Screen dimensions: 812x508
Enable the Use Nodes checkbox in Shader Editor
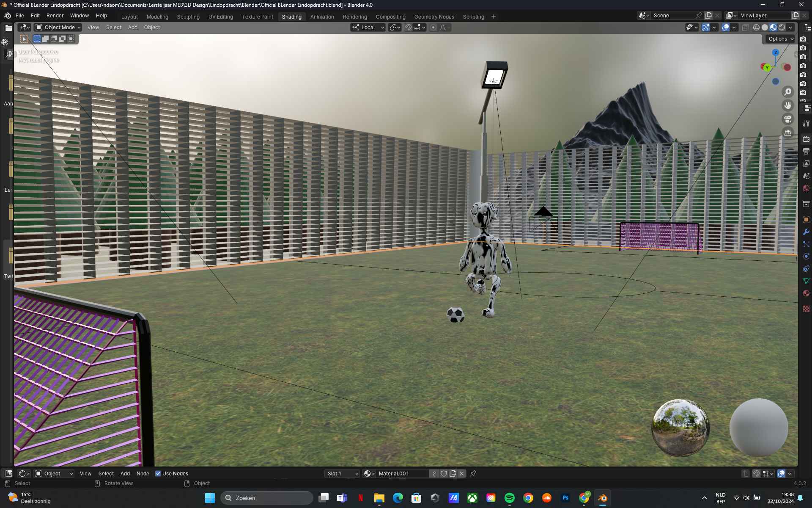[158, 474]
